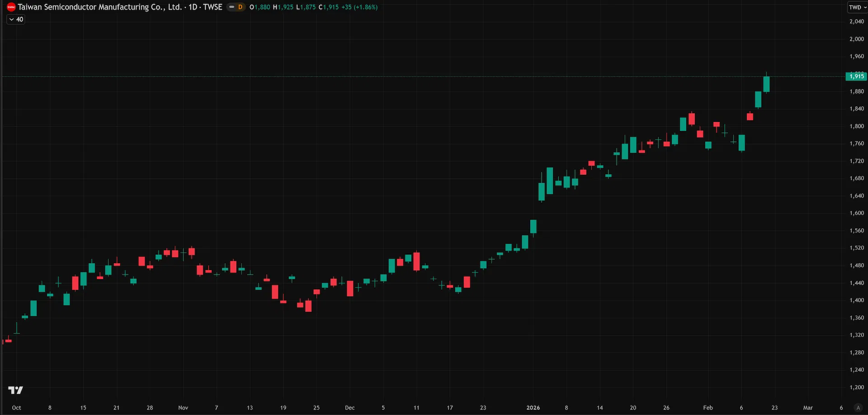Click the Feb label on time axis
The image size is (868, 415).
(708, 408)
